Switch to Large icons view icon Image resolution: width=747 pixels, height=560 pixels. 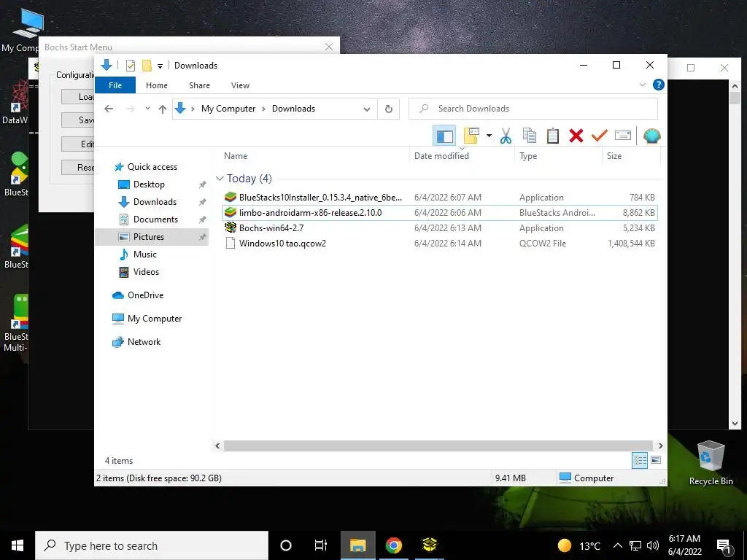(x=656, y=460)
